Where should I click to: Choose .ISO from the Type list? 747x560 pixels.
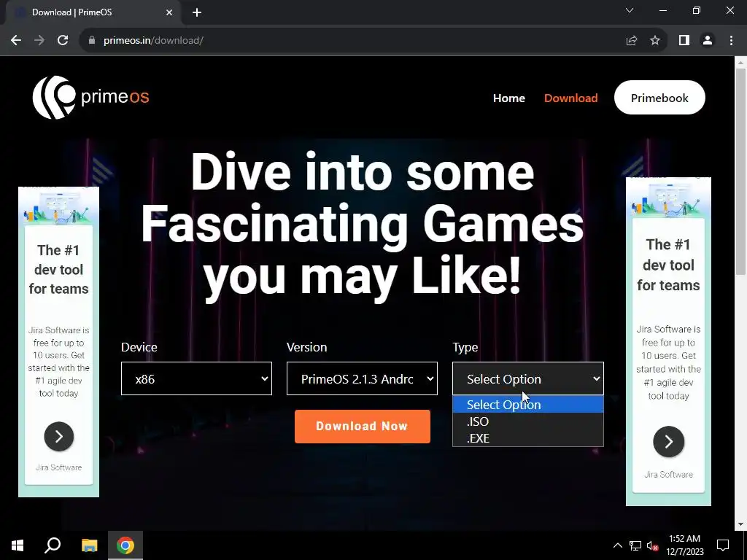(528, 421)
